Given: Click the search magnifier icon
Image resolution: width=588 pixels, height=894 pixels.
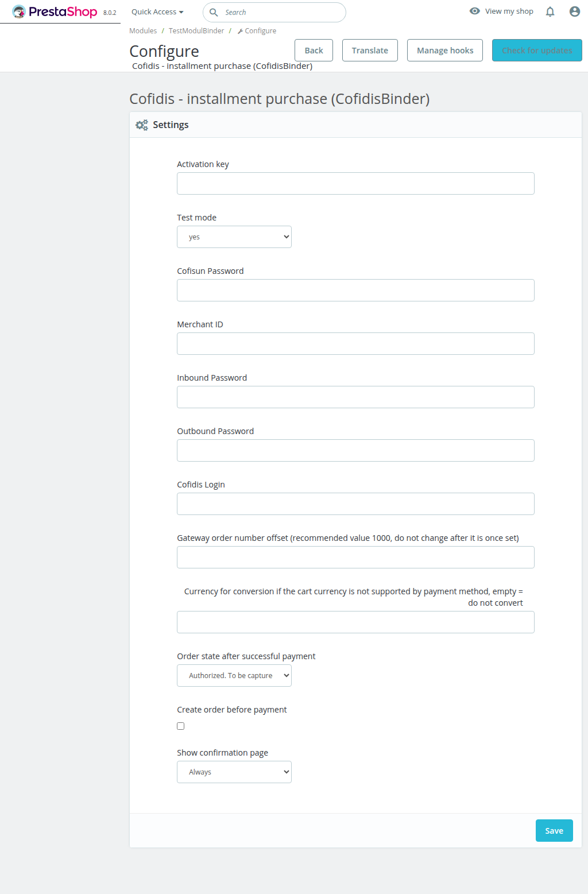Looking at the screenshot, I should 214,12.
